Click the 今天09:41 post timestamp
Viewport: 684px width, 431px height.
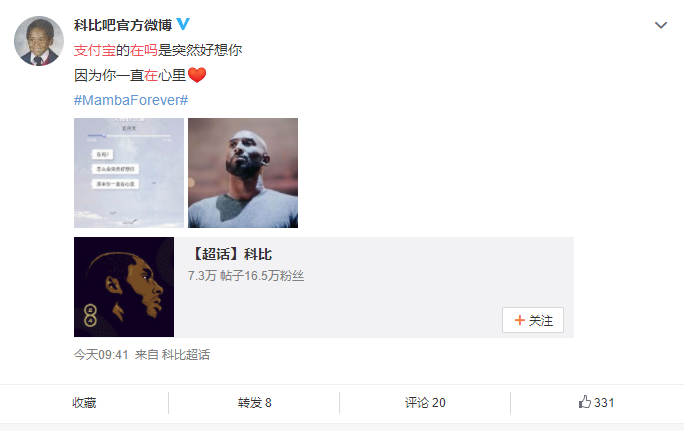tap(101, 355)
